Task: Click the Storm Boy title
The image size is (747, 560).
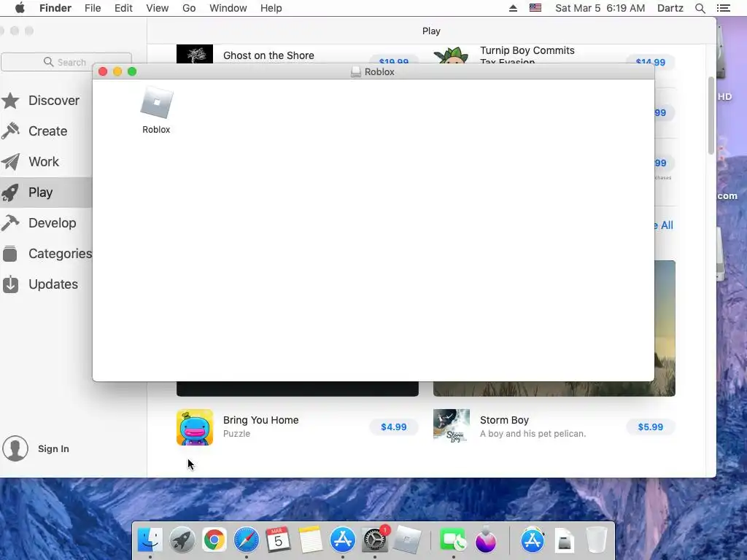Action: 504,420
